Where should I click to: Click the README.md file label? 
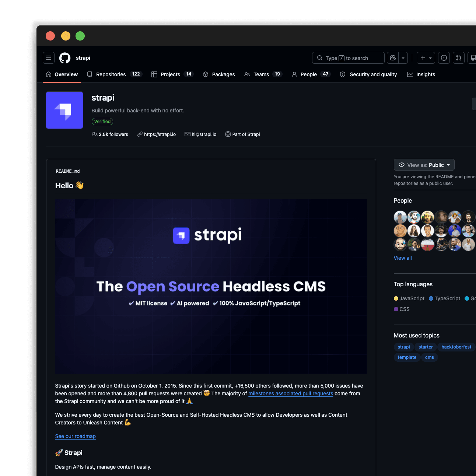pos(68,171)
